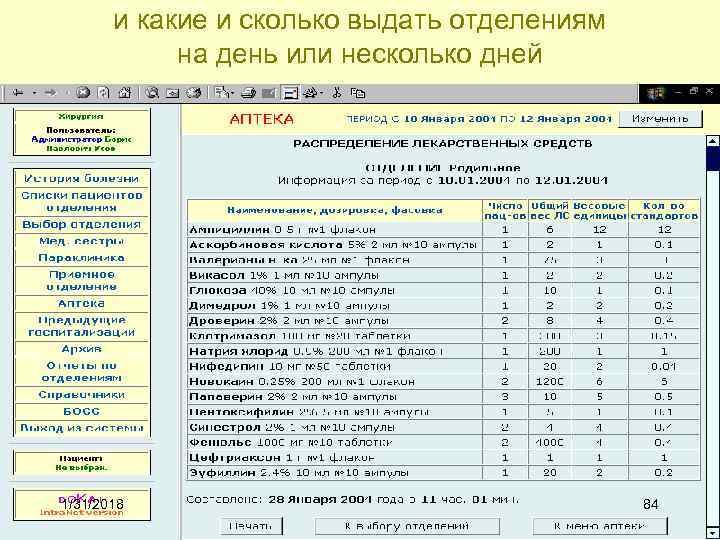Viewport: 720px width, 540px height.
Task: Select Выбор отделения in sidebar
Action: (81, 225)
